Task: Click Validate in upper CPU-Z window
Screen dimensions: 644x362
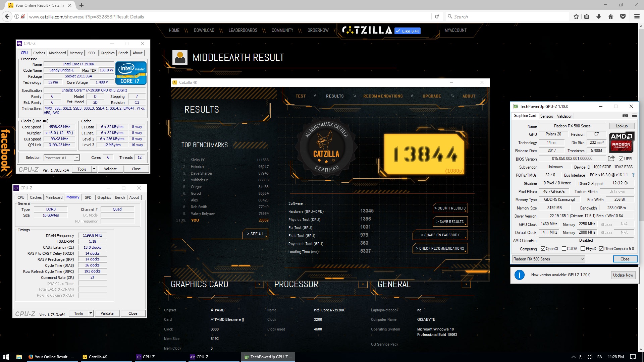Action: pyautogui.click(x=110, y=169)
